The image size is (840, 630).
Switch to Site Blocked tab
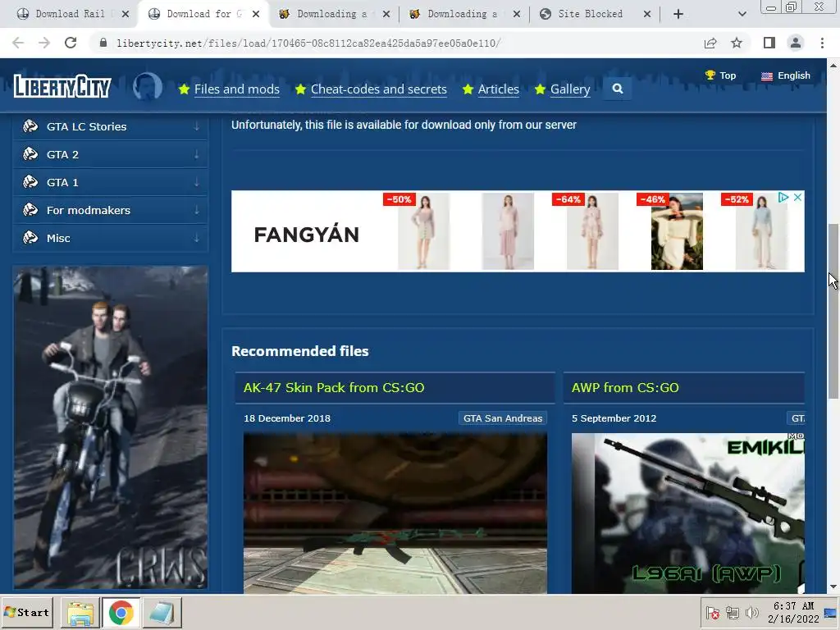tap(591, 14)
